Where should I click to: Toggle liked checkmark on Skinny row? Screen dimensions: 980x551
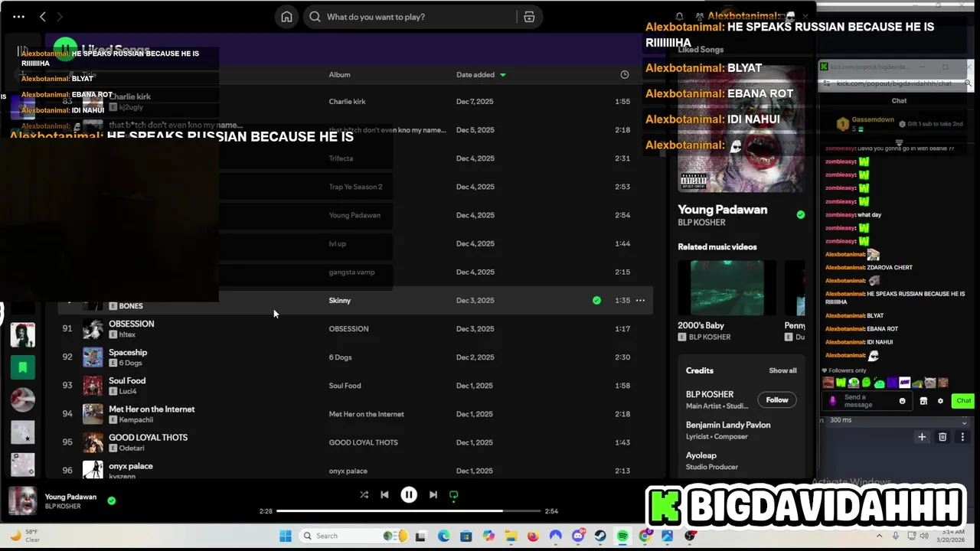tap(596, 301)
